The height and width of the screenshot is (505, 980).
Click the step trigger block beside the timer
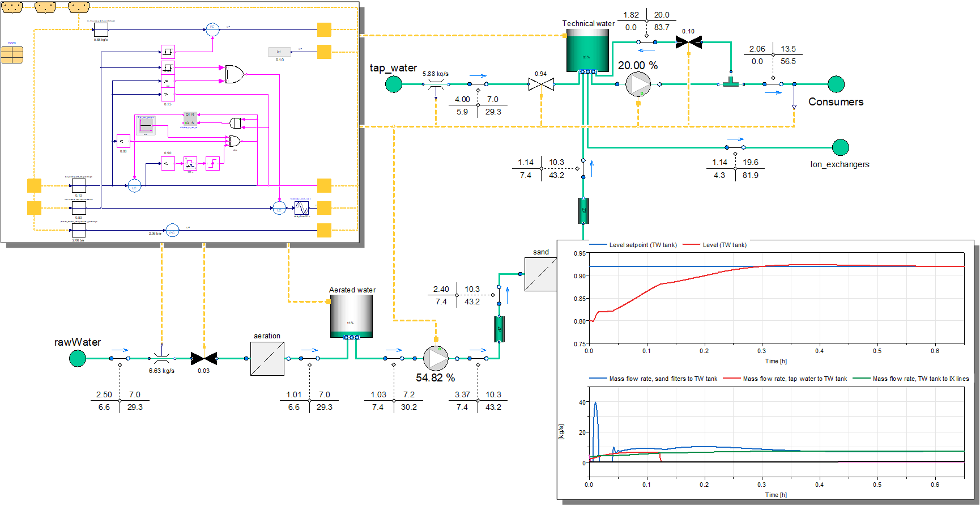(x=212, y=164)
